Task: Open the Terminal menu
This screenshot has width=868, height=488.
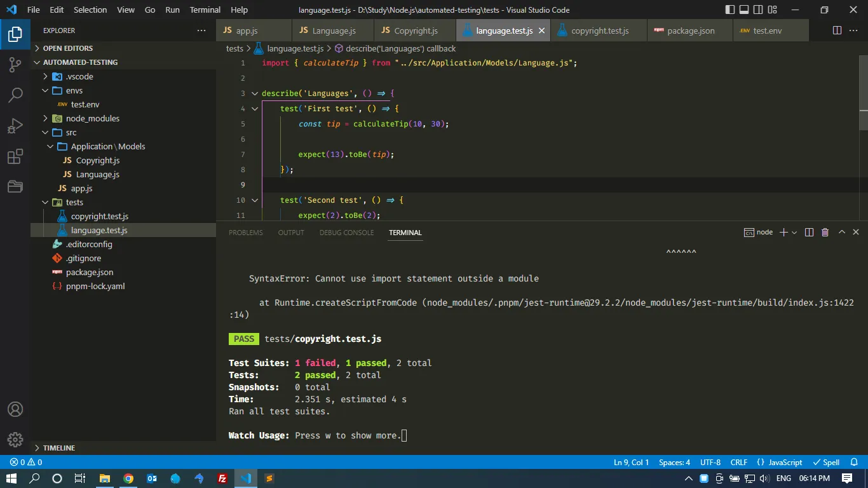Action: 205,10
